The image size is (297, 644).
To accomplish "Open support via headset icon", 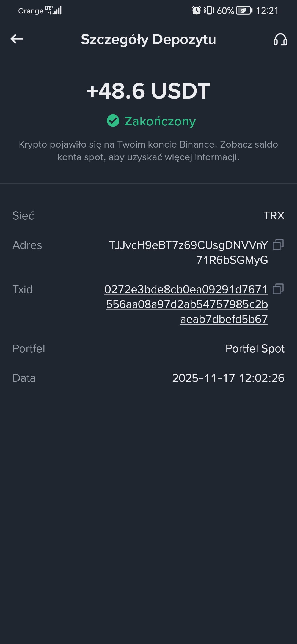I will [x=280, y=39].
